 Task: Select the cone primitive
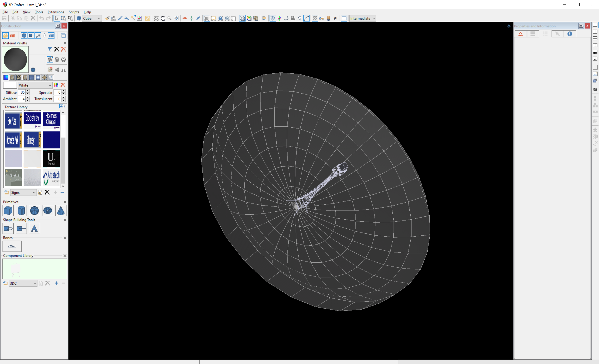point(61,210)
